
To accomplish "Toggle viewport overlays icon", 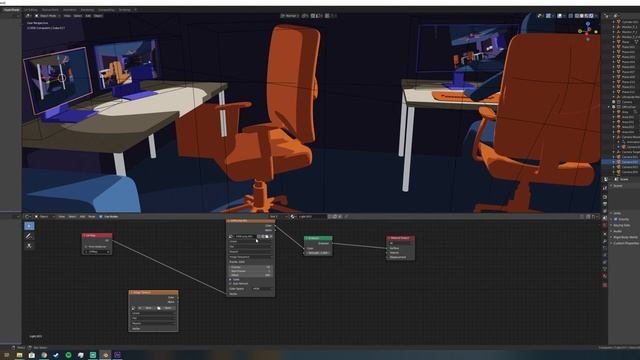I will [560, 16].
